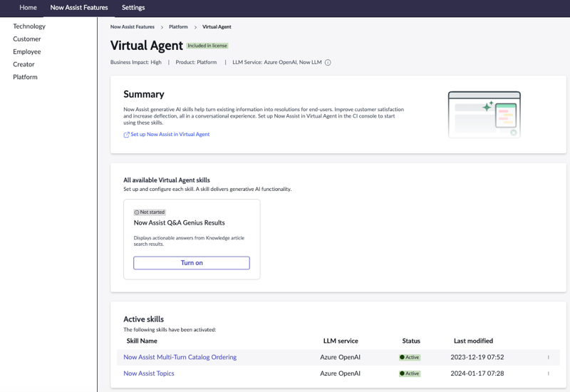This screenshot has height=392, width=570.
Task: Click the LLM Service info icon
Action: coord(328,63)
